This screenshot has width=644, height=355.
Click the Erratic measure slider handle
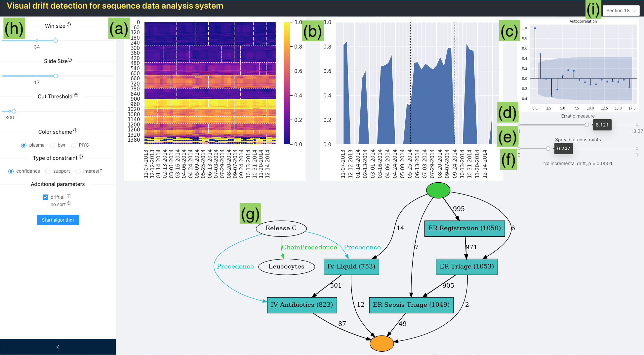click(x=587, y=125)
